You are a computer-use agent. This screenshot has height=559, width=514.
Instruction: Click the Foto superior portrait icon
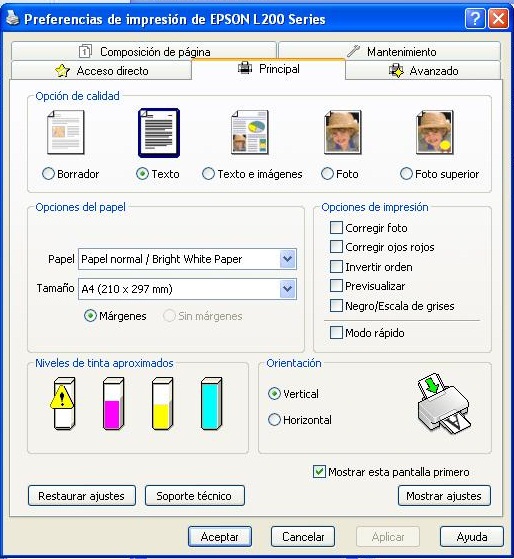(435, 132)
